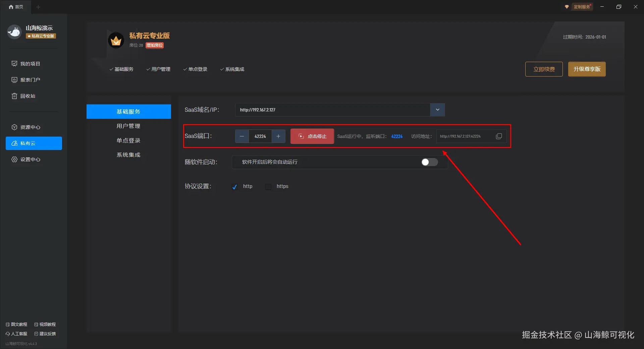Uncheck the http protocol checkbox
The image size is (644, 349).
coord(235,187)
